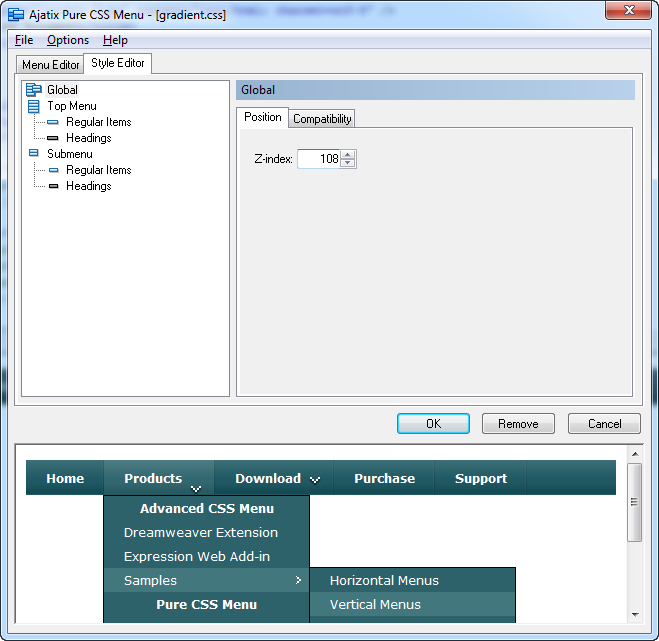Click preview scrollbar down arrow
The image size is (659, 641).
[x=635, y=615]
